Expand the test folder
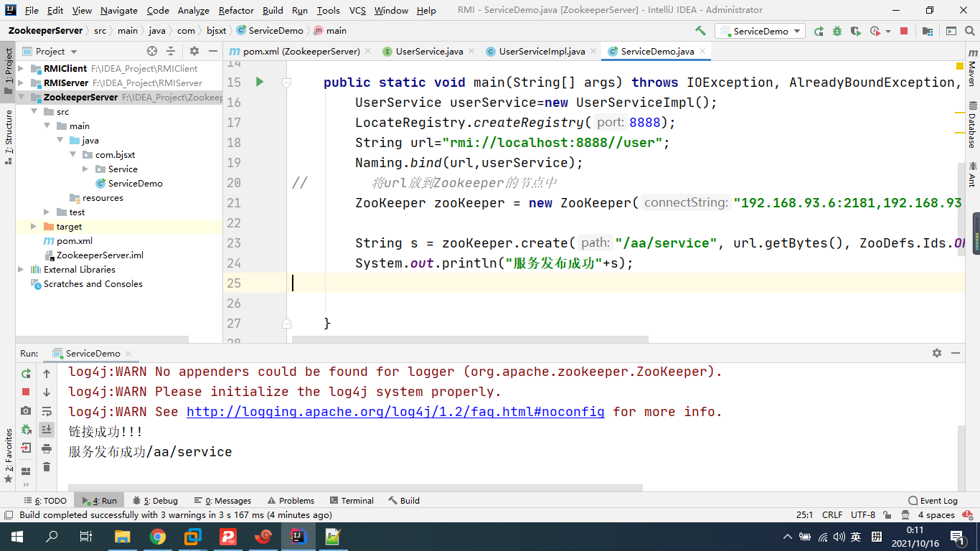This screenshot has width=980, height=551. [x=47, y=212]
